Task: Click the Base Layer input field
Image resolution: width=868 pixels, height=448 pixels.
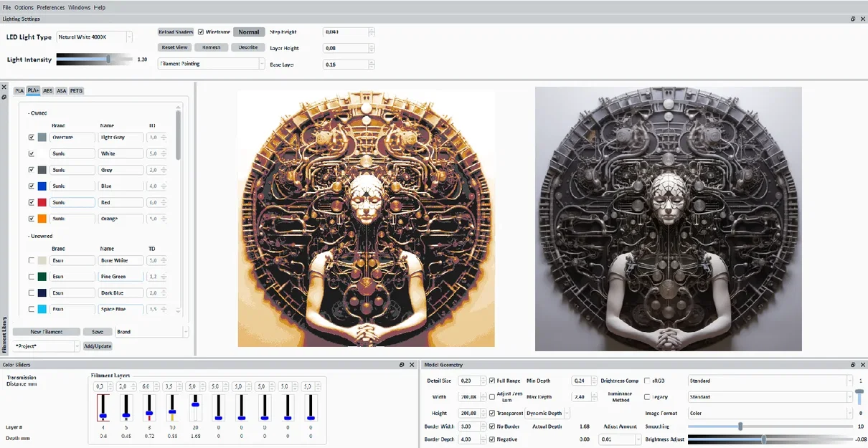Action: (x=349, y=65)
